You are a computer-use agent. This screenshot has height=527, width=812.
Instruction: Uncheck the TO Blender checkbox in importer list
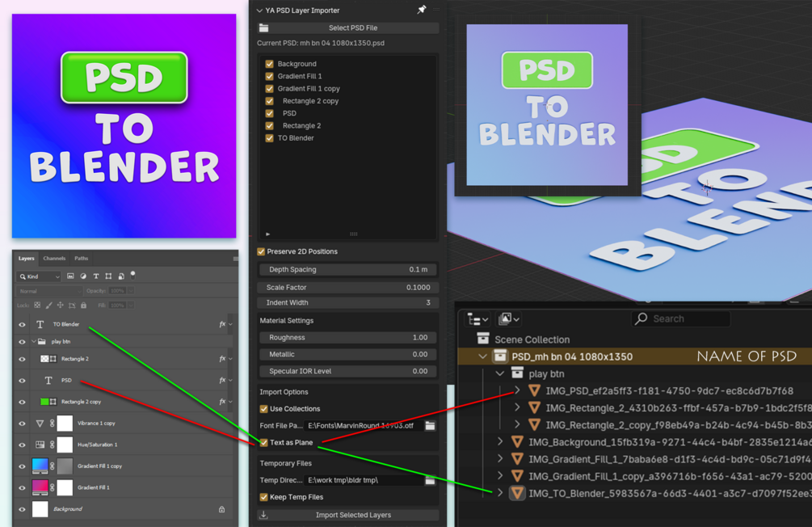[269, 138]
